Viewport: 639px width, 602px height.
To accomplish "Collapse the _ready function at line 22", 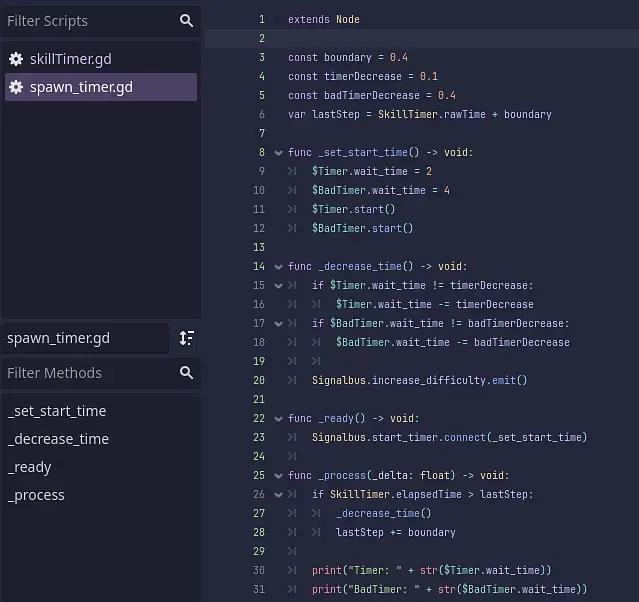I will coord(277,419).
